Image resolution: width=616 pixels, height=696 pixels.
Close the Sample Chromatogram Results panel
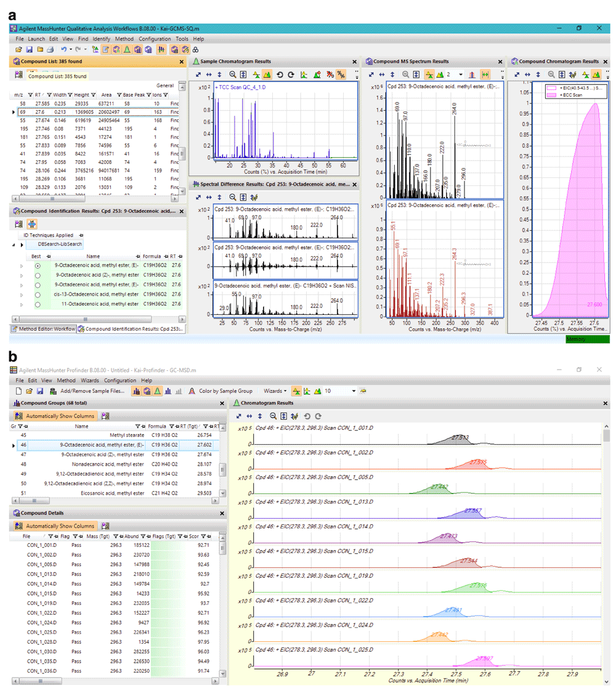coord(355,62)
